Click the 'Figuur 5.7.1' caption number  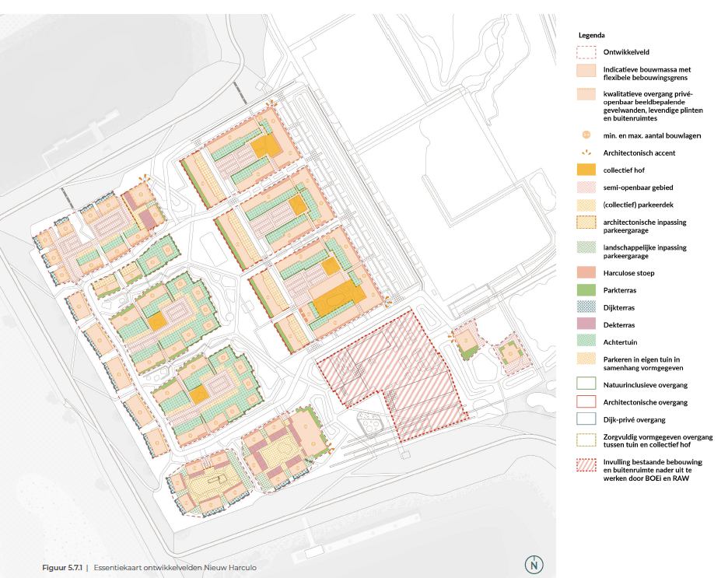(x=62, y=567)
